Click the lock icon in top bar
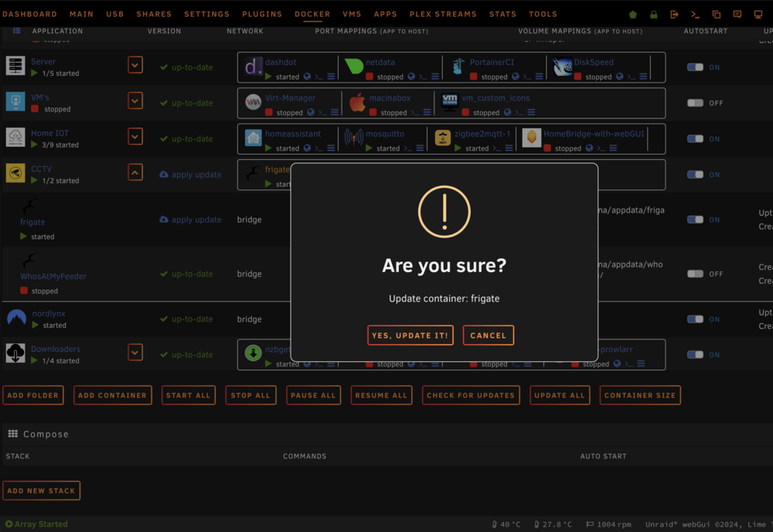Viewport: 773px width, 532px height. 654,14
